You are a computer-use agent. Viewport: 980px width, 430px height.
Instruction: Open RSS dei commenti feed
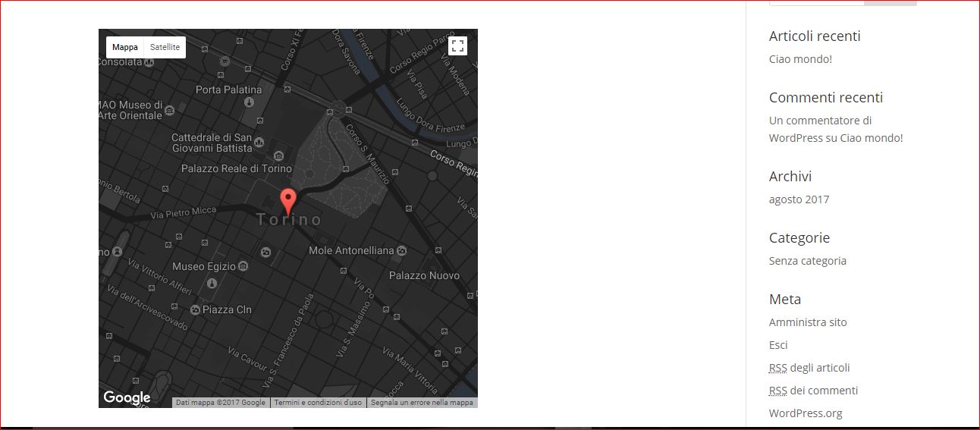point(813,391)
